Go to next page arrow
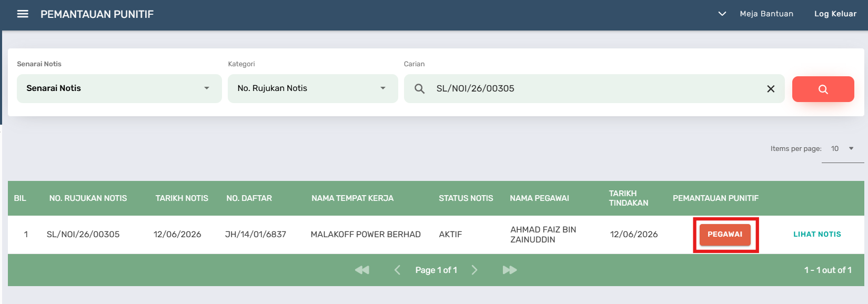This screenshot has width=868, height=304. point(475,270)
